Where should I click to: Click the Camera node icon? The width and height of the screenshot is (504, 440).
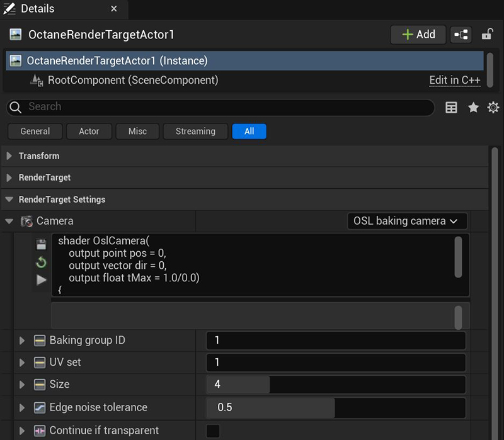pos(26,222)
